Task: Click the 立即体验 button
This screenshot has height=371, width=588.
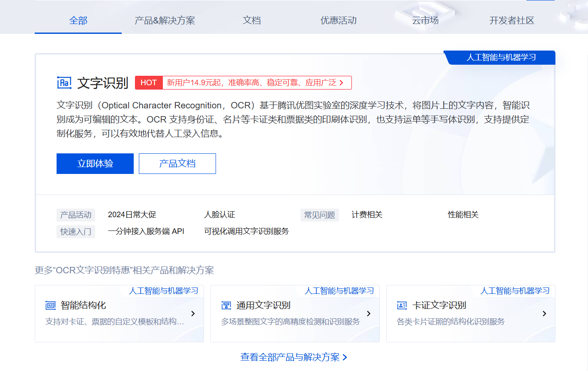Action: pos(95,164)
